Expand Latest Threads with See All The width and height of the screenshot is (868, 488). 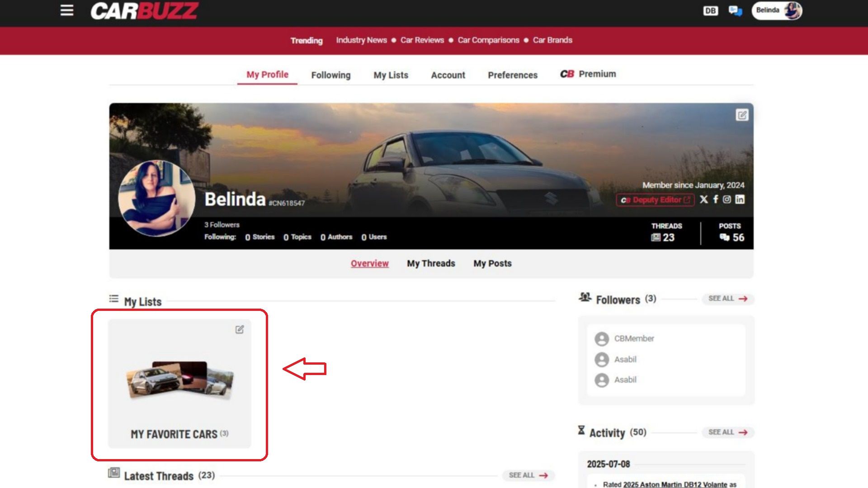coord(528,475)
